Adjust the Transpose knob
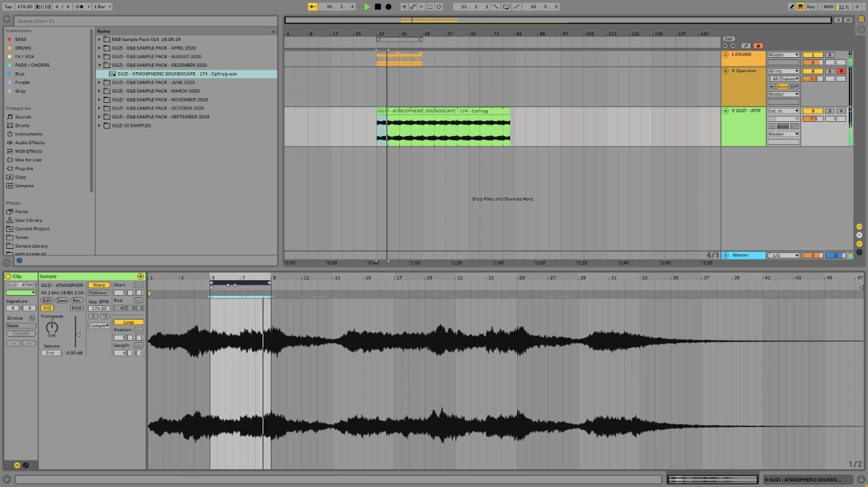This screenshot has width=868, height=487. pyautogui.click(x=52, y=327)
